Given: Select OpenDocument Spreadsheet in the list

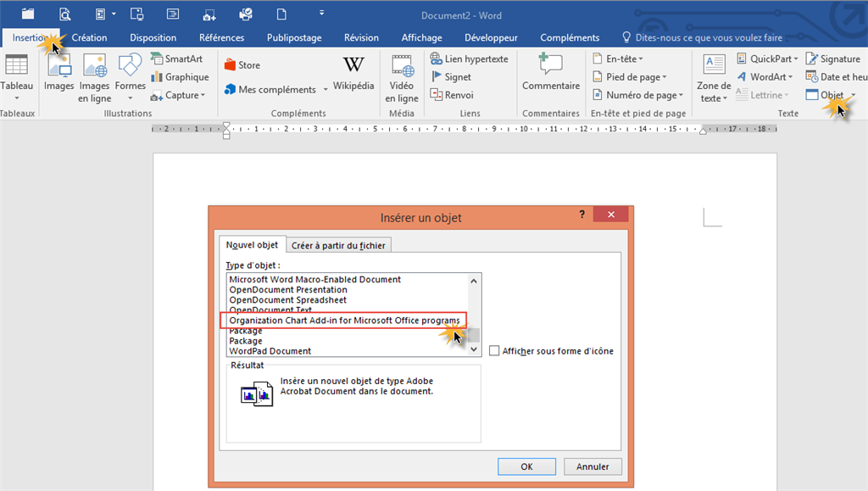Looking at the screenshot, I should point(288,299).
